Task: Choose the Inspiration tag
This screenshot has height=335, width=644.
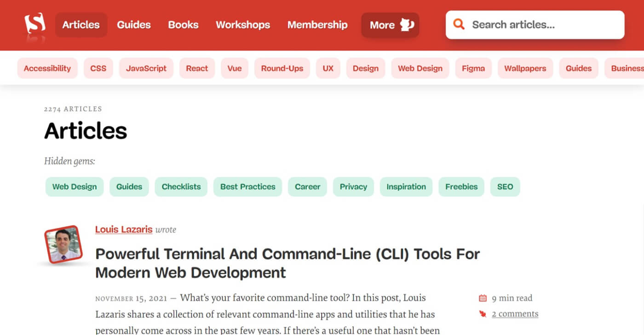Action: click(x=406, y=187)
